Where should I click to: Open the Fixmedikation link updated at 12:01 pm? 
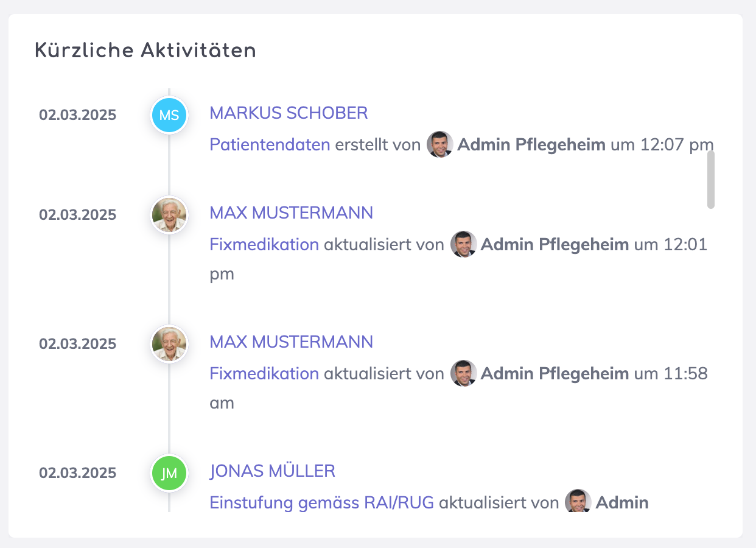264,245
